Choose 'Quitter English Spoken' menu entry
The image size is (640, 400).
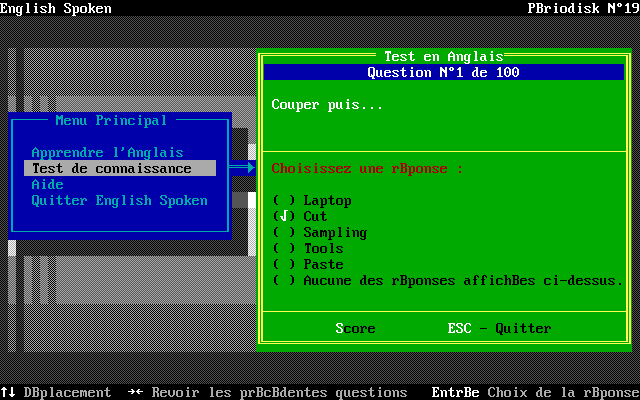pyautogui.click(x=120, y=200)
